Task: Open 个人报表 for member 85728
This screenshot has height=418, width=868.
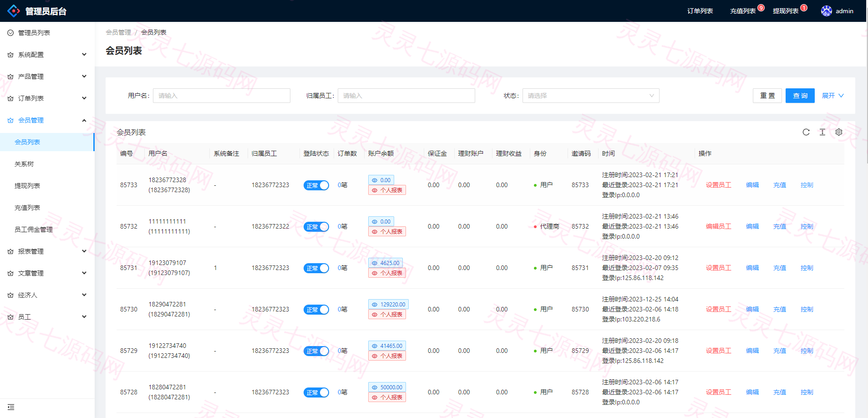Action: point(387,397)
